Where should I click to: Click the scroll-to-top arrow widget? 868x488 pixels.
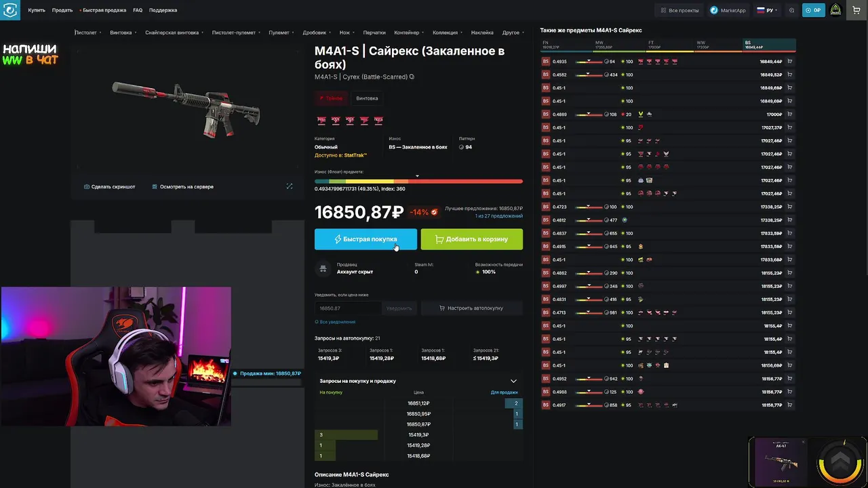840,462
